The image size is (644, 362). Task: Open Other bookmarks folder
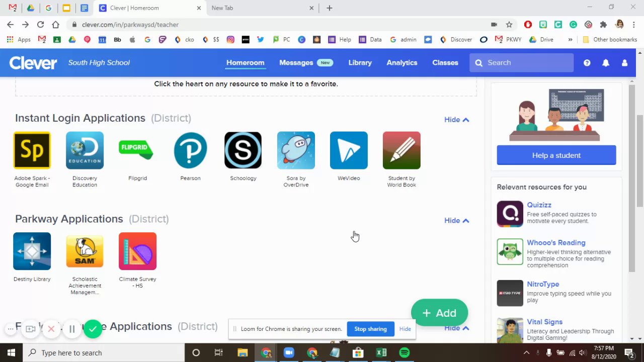tap(610, 39)
